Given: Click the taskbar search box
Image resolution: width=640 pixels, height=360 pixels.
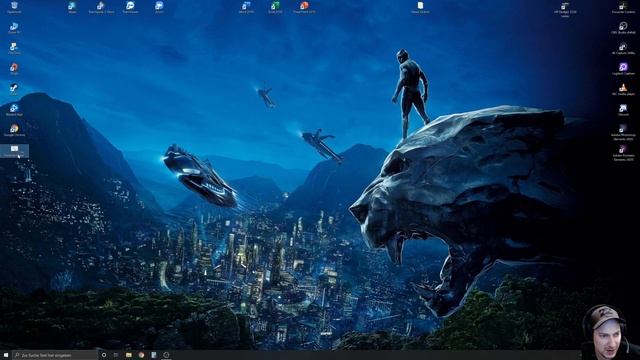Looking at the screenshot, I should [x=55, y=355].
